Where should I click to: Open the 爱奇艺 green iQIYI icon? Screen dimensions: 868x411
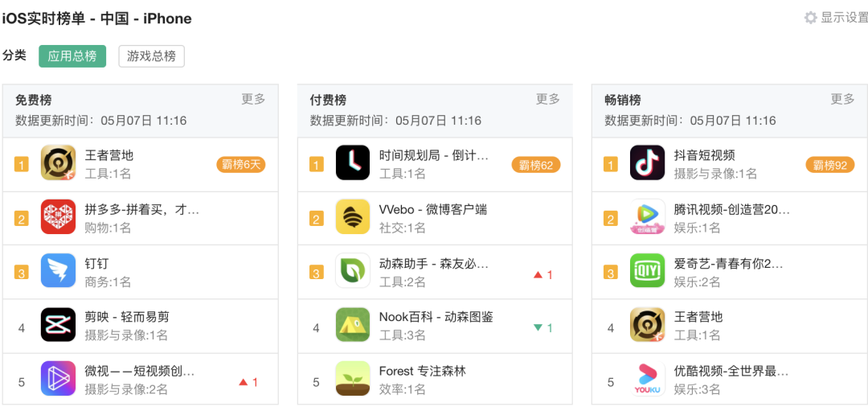pos(647,270)
